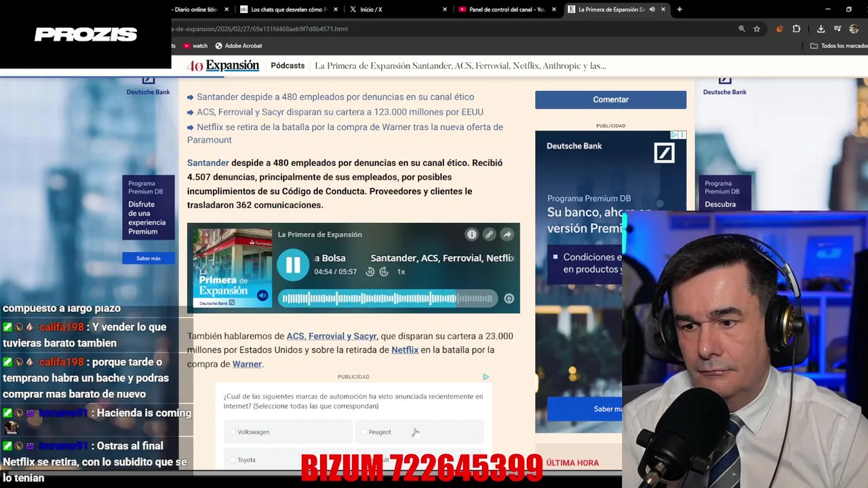
Task: Switch to the Diario online líder tab
Action: (x=195, y=9)
